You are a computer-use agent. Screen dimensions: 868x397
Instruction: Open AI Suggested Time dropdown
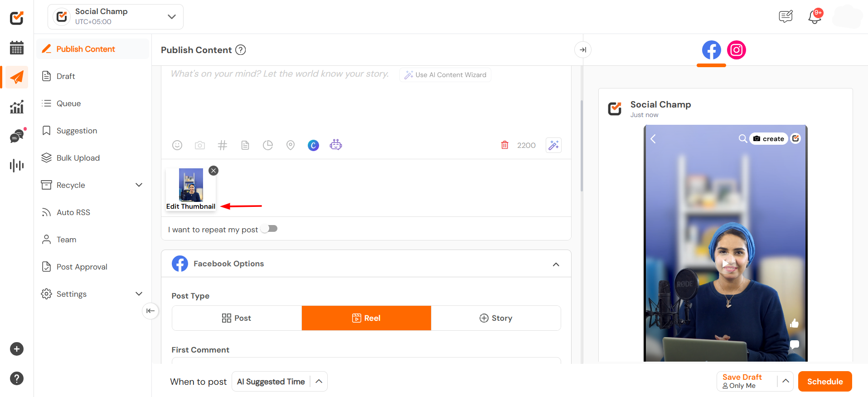279,382
